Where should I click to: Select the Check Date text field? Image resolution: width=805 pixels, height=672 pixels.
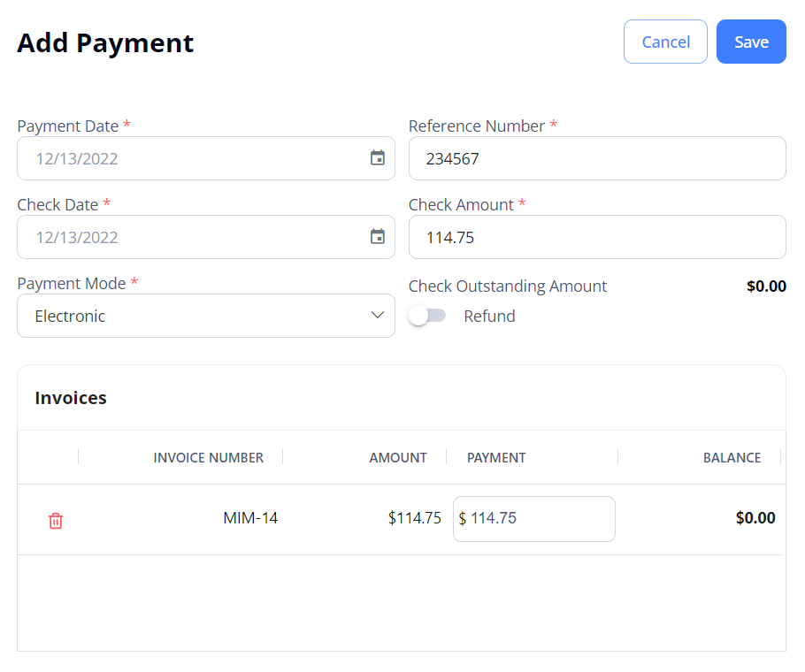pos(206,237)
